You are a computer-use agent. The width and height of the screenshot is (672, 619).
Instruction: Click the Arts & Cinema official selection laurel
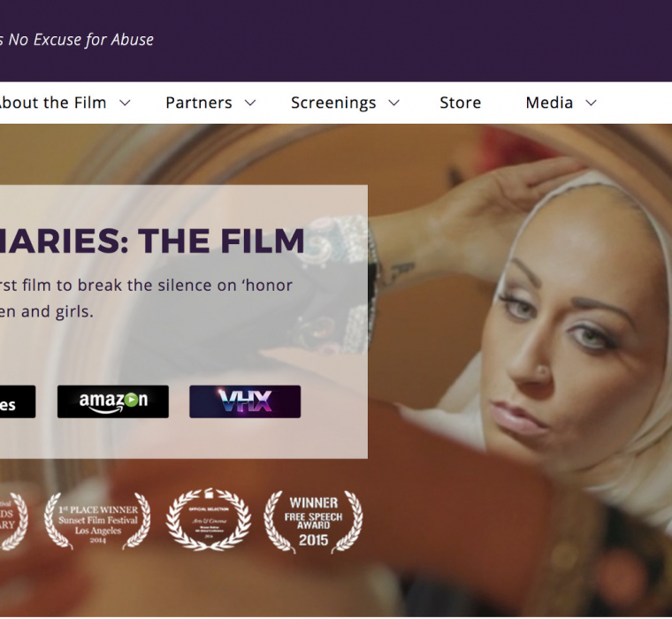209,520
